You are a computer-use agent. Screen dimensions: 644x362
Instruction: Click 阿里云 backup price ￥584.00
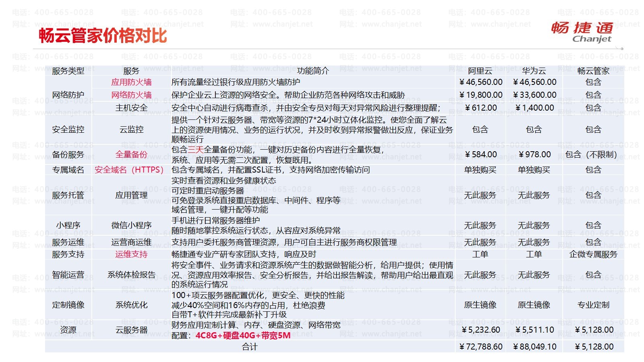(x=481, y=155)
